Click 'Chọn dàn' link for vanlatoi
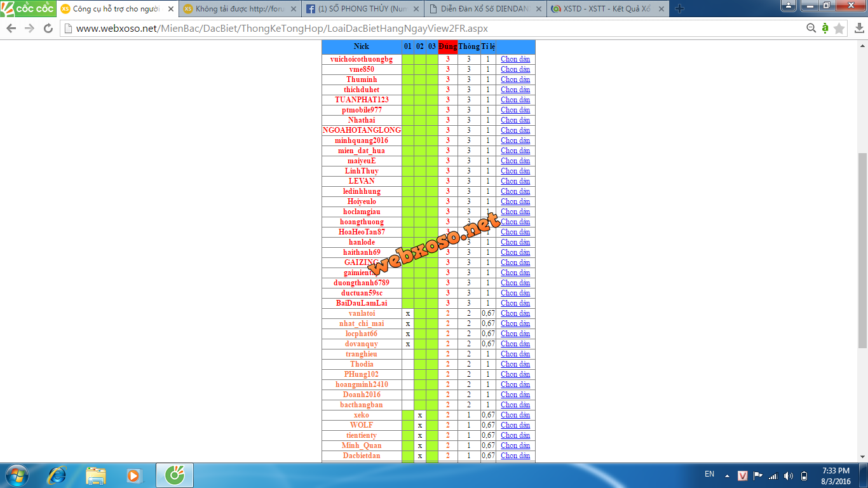 (515, 313)
